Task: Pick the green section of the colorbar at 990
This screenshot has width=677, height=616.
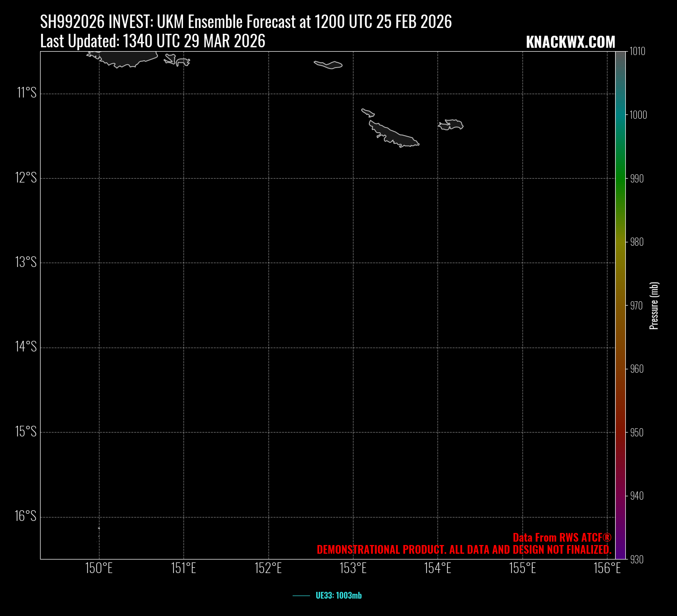Action: pyautogui.click(x=620, y=179)
